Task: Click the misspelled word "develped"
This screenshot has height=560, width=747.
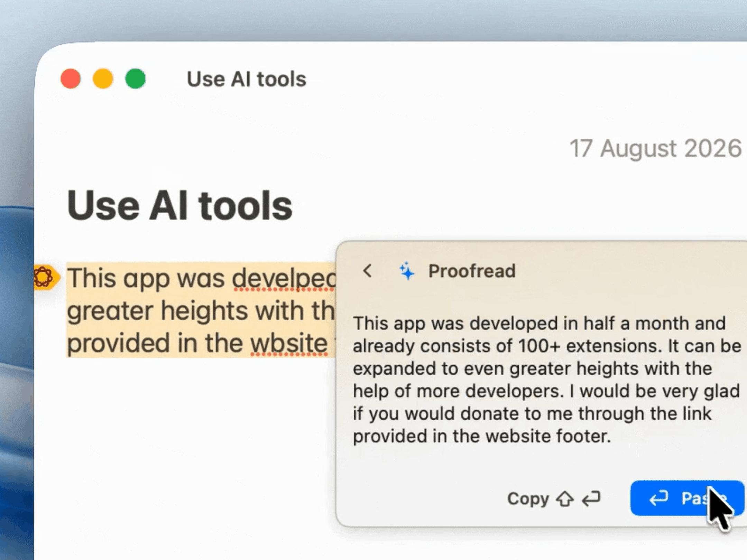Action: click(x=284, y=279)
